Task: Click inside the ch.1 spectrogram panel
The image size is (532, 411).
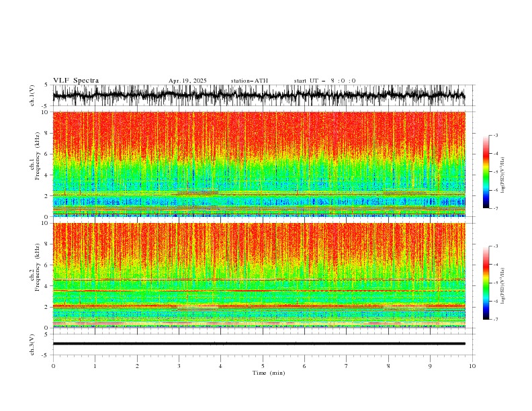Action: pos(259,164)
